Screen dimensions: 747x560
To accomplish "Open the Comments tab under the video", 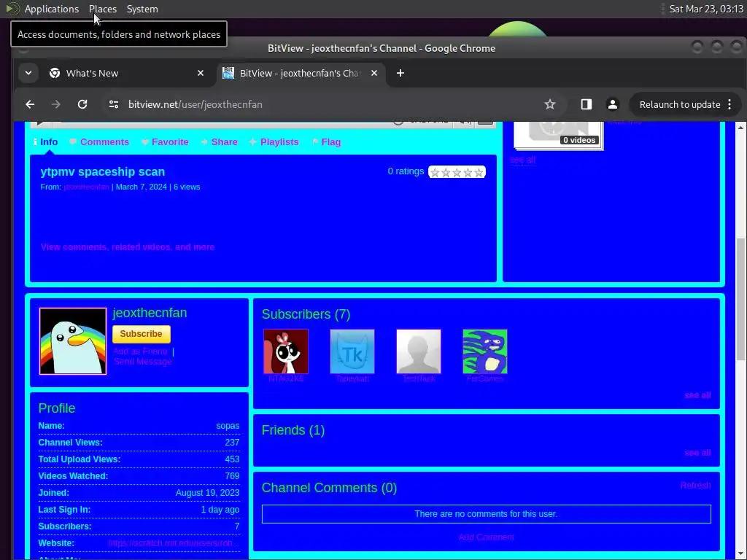I will tap(104, 142).
